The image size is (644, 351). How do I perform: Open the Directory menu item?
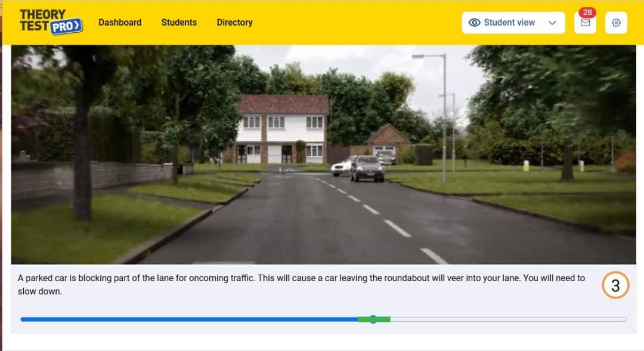[x=234, y=23]
